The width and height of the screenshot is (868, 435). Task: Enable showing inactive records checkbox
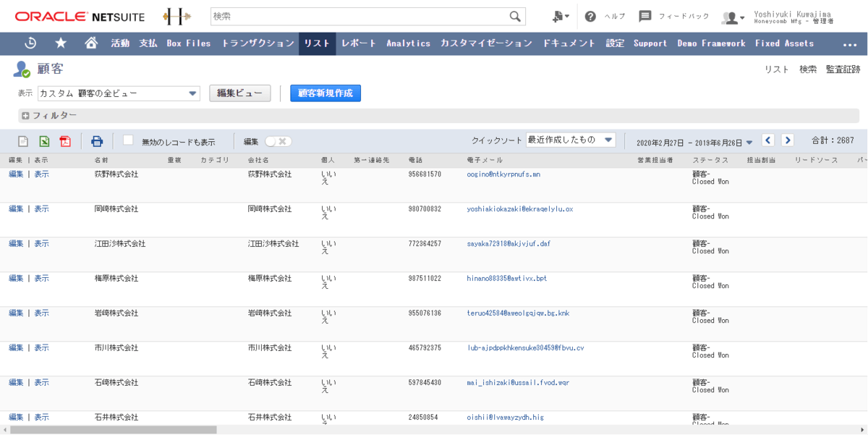128,140
